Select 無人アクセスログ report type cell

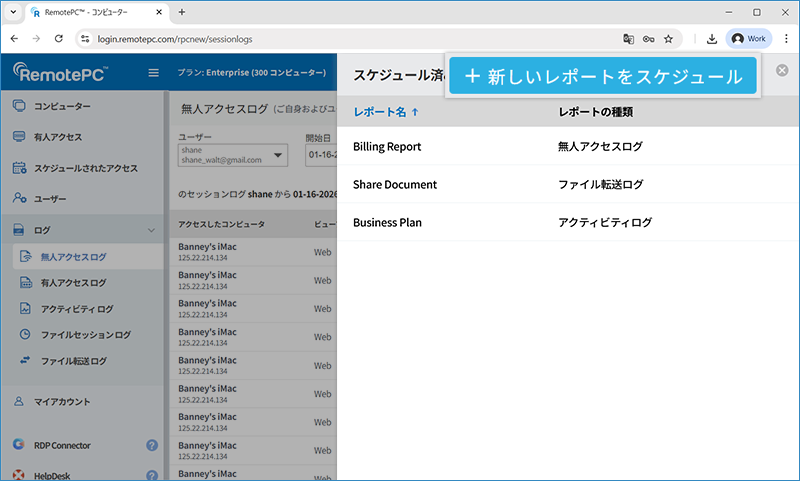600,146
